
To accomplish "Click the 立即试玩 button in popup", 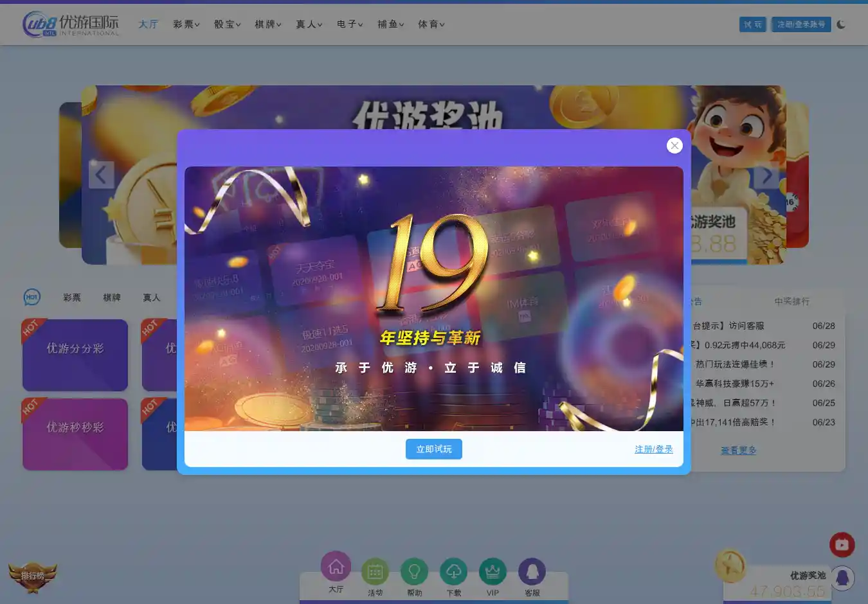I will coord(433,449).
